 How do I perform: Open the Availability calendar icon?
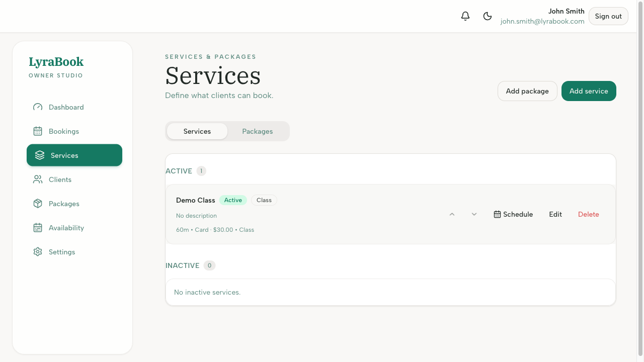(37, 227)
